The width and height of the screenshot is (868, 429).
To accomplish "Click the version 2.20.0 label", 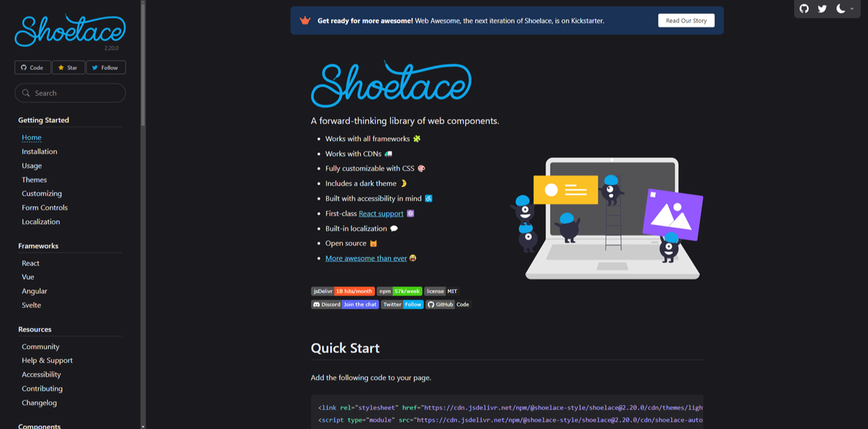I will point(111,48).
